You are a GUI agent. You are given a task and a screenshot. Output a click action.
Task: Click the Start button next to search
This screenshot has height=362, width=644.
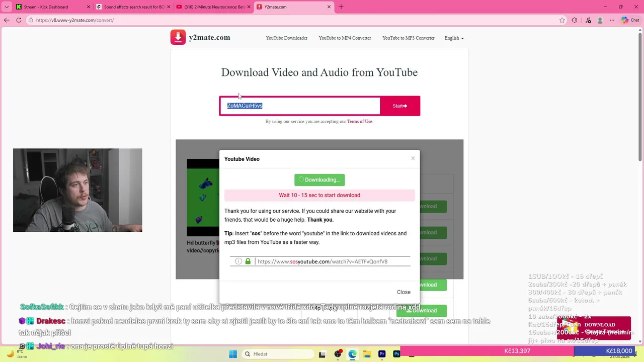pos(399,106)
